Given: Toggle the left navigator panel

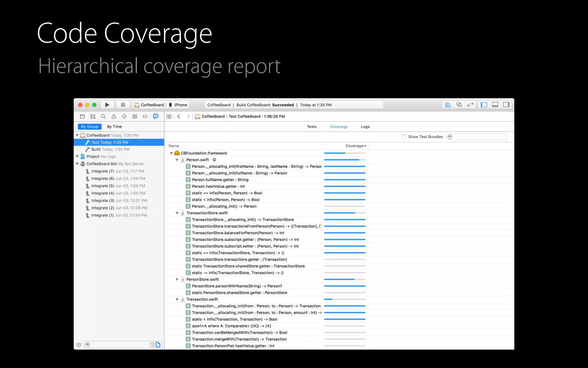Looking at the screenshot, I should point(484,105).
